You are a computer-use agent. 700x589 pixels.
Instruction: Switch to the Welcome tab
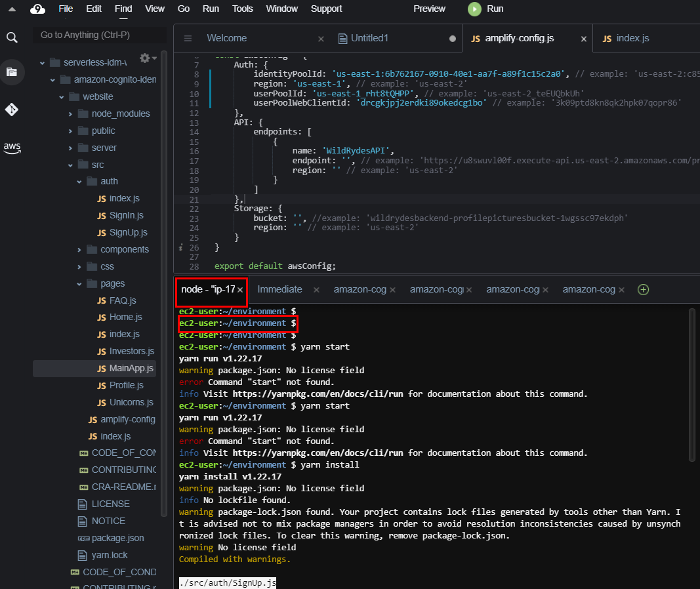[227, 39]
